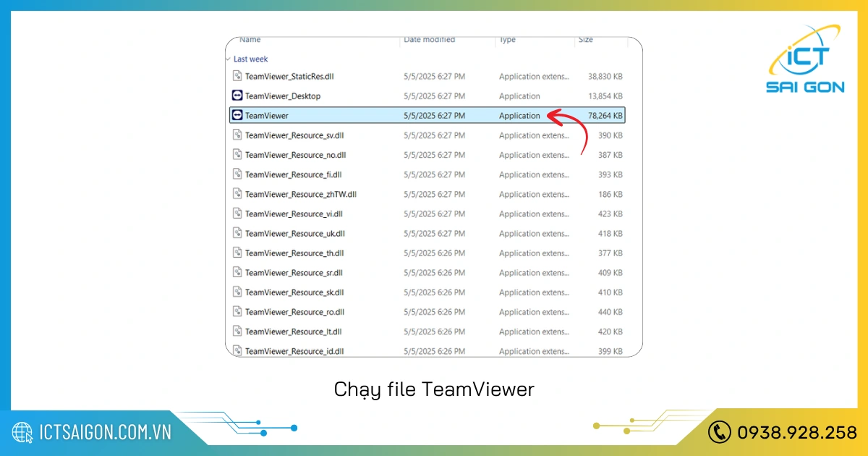Select the TeamViewer_Resource_sr.dll file name
Screen dimensions: 868x456
(x=294, y=272)
